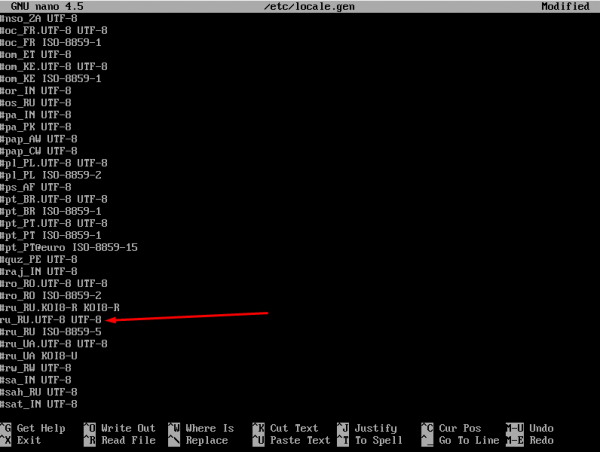Image resolution: width=600 pixels, height=452 pixels.
Task: Place cursor on line #pt_PT ISO-8859-1
Action: point(51,235)
